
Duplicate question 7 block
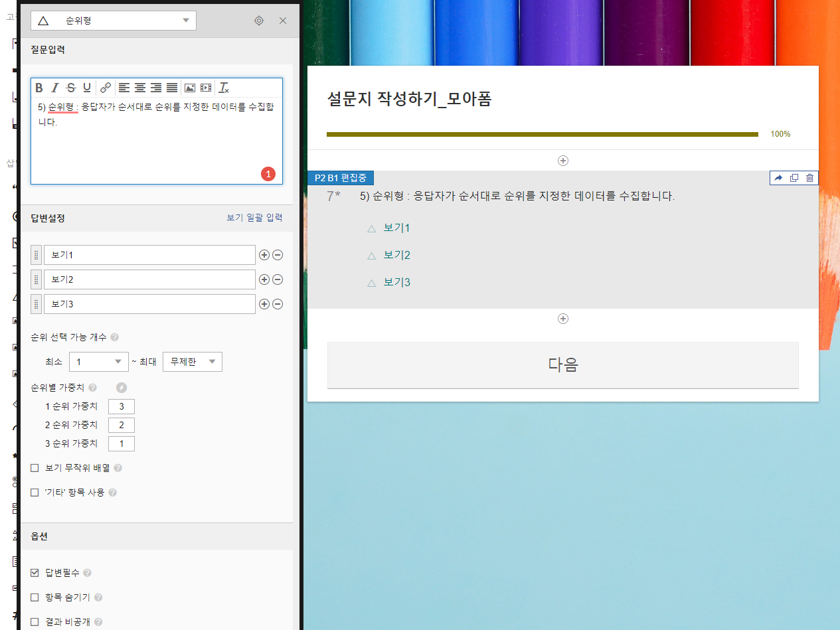click(794, 178)
